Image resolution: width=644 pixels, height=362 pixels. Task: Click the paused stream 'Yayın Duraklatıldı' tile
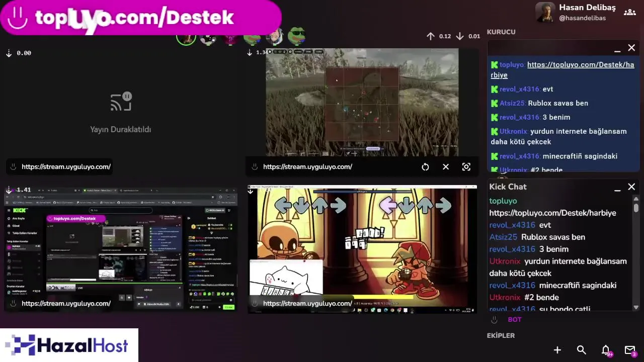coord(121,111)
